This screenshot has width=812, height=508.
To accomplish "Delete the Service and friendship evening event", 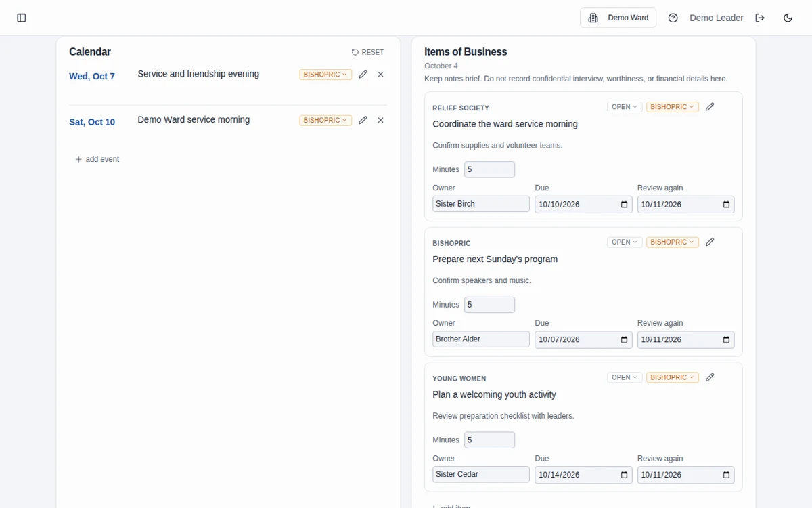I will tap(380, 75).
